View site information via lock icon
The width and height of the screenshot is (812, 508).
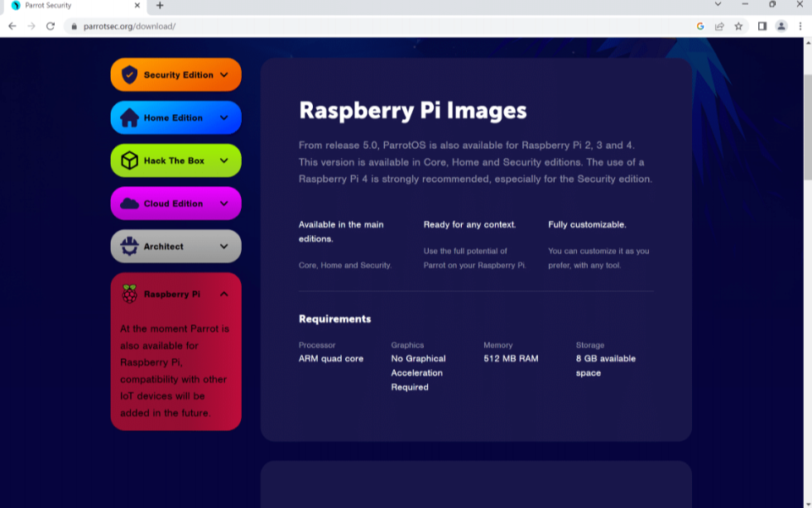tap(74, 26)
